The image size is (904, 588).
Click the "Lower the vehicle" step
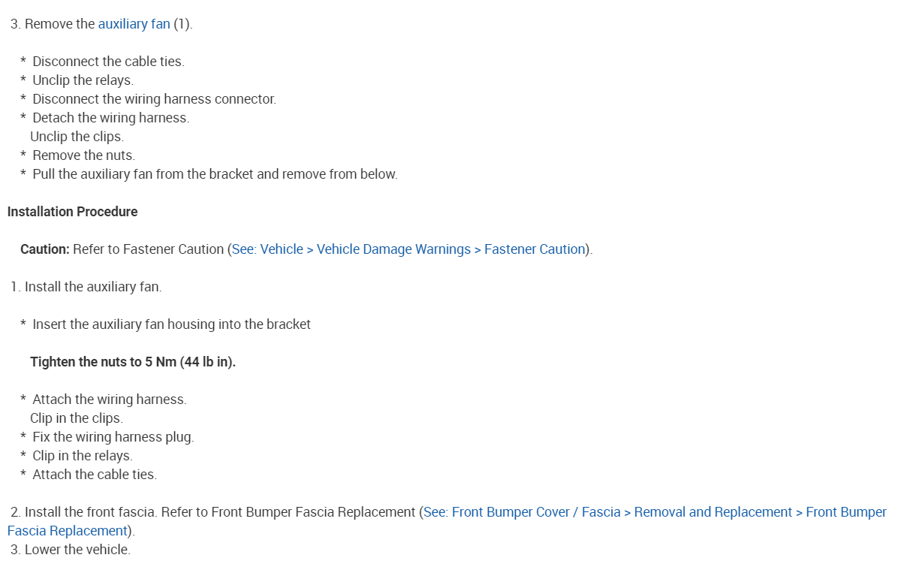pyautogui.click(x=77, y=550)
